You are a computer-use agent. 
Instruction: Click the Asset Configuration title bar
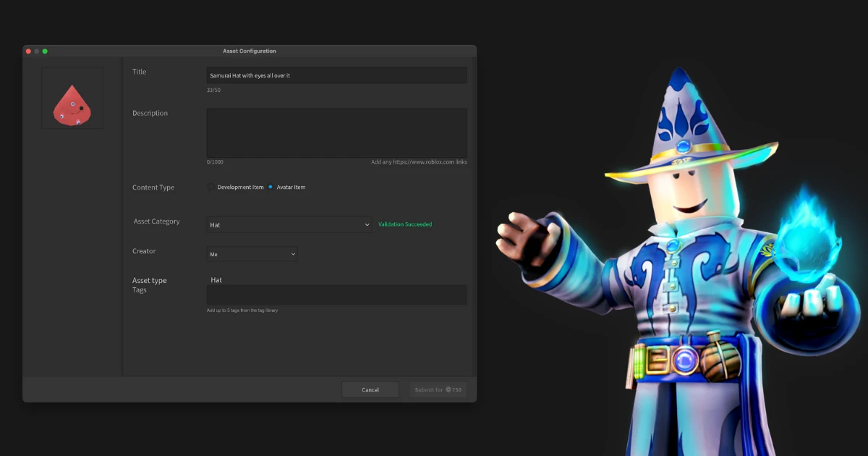tap(250, 51)
